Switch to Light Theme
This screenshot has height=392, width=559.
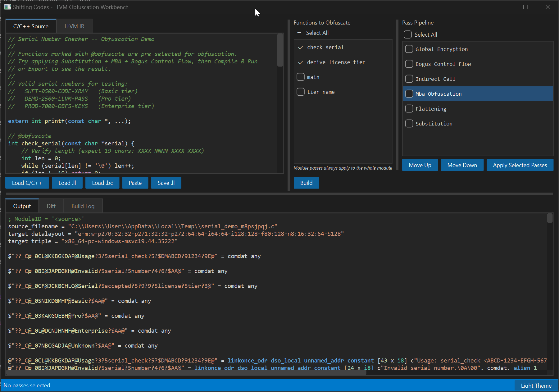(536, 385)
